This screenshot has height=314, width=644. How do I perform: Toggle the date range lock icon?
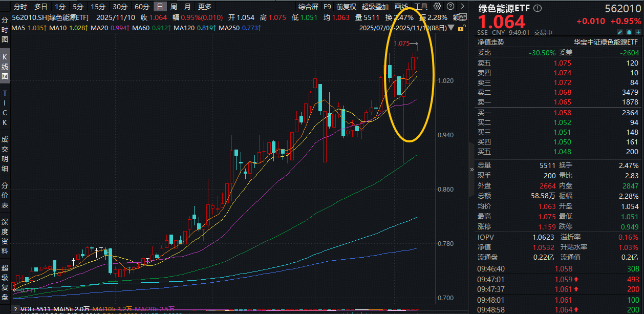[x=461, y=28]
